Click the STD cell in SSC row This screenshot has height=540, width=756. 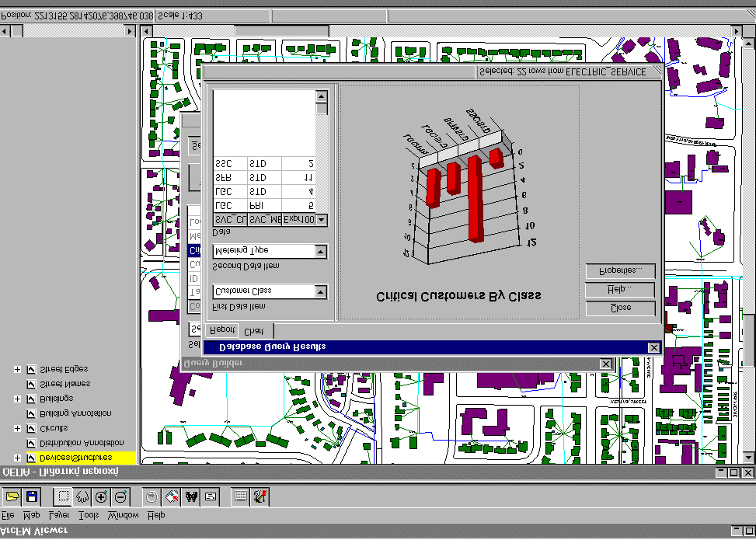coord(265,164)
